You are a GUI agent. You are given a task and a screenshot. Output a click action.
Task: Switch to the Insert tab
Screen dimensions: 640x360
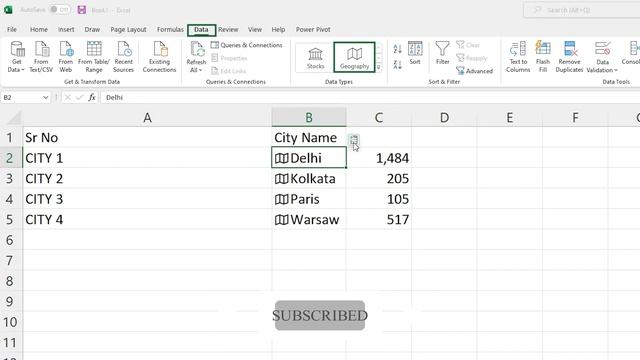tap(66, 29)
